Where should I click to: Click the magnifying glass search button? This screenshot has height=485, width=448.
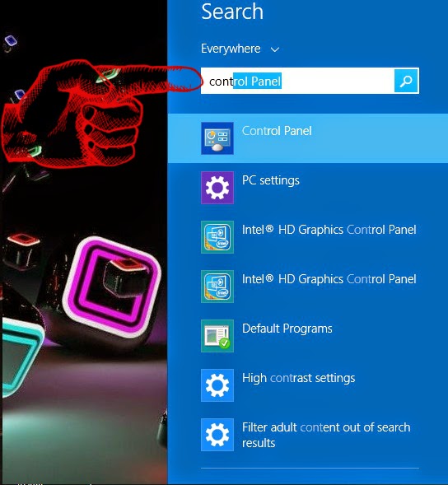point(406,81)
